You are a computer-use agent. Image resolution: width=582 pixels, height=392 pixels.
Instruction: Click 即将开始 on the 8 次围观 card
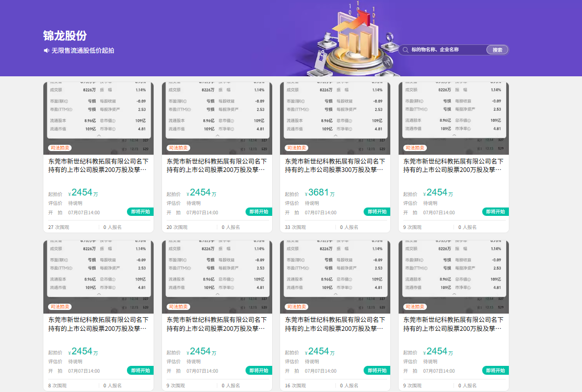[141, 371]
